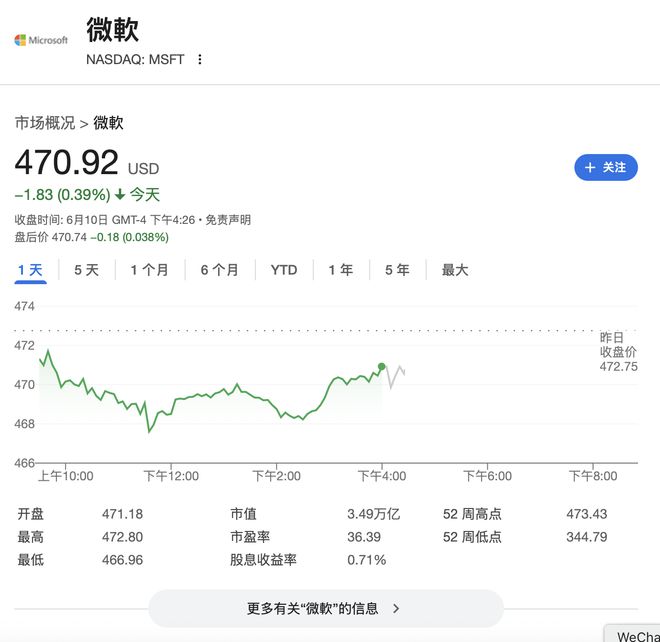This screenshot has width=660, height=642.
Task: Click the 微軟 breadcrumb item
Action: (x=109, y=123)
